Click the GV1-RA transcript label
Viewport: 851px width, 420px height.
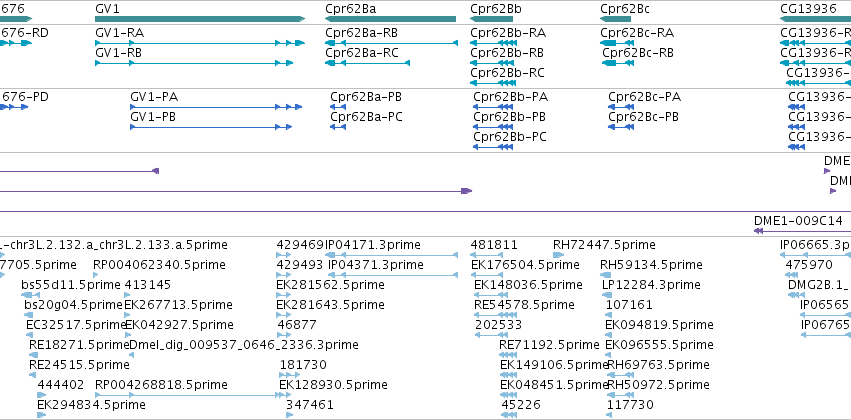119,33
